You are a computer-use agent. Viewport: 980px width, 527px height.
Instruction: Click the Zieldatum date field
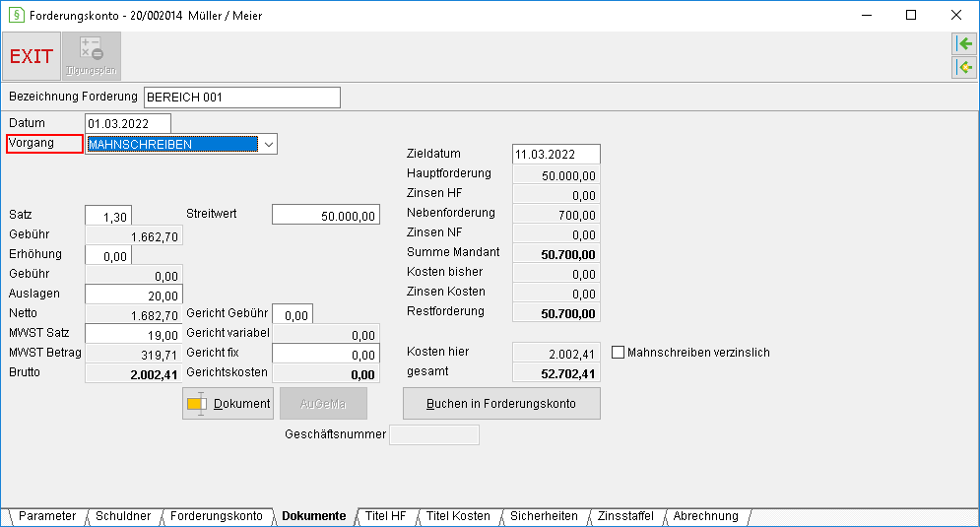(556, 155)
